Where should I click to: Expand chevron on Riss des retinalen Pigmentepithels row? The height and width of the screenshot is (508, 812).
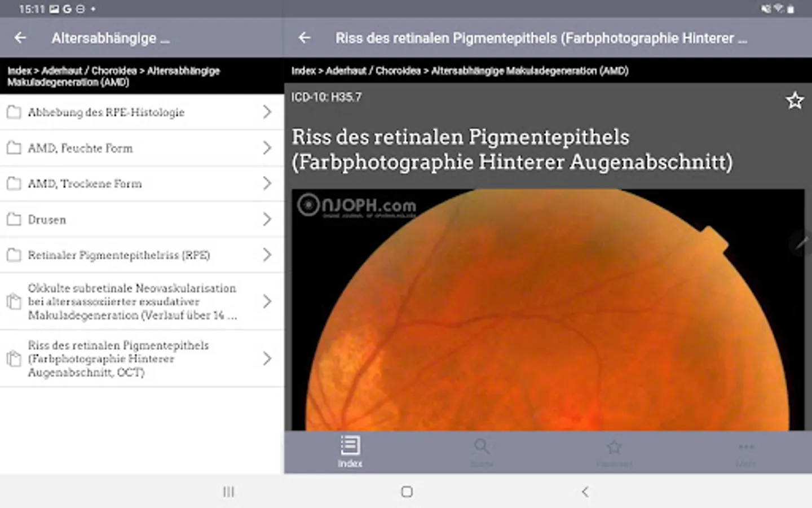[x=267, y=358]
